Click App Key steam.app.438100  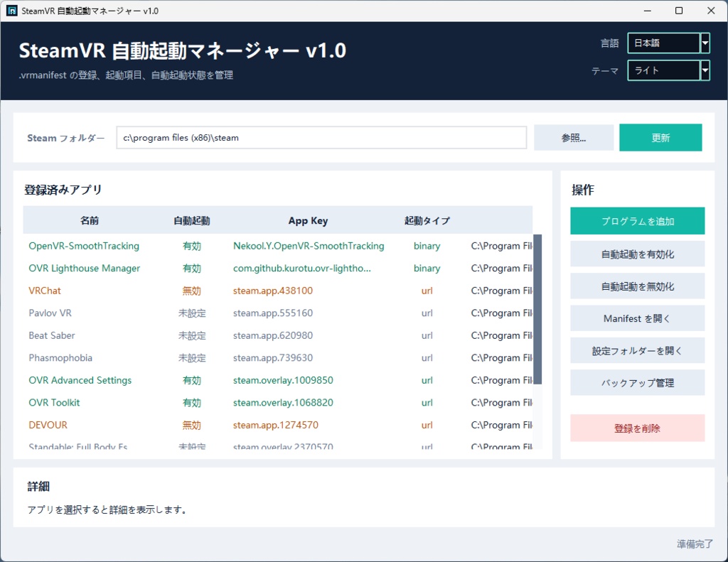click(x=273, y=291)
